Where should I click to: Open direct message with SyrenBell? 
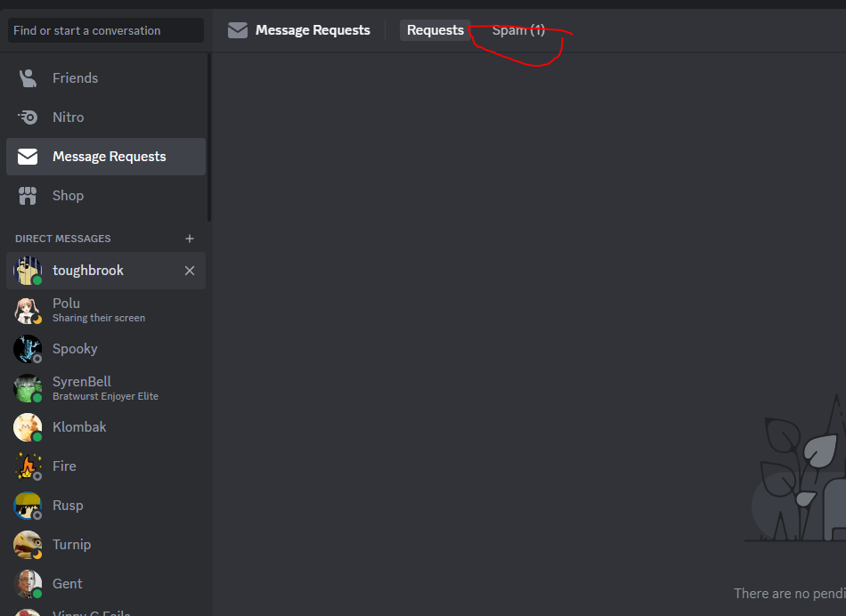[106, 388]
